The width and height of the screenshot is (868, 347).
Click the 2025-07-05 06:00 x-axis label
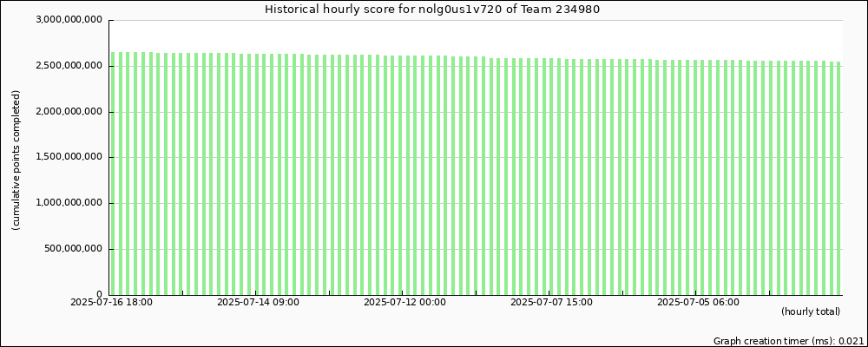[x=698, y=302]
